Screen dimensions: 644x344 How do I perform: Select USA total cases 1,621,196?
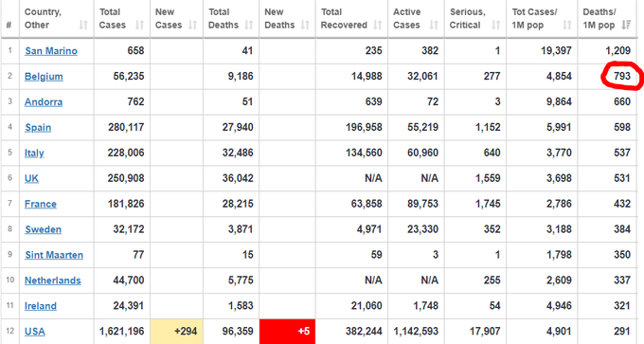(121, 332)
